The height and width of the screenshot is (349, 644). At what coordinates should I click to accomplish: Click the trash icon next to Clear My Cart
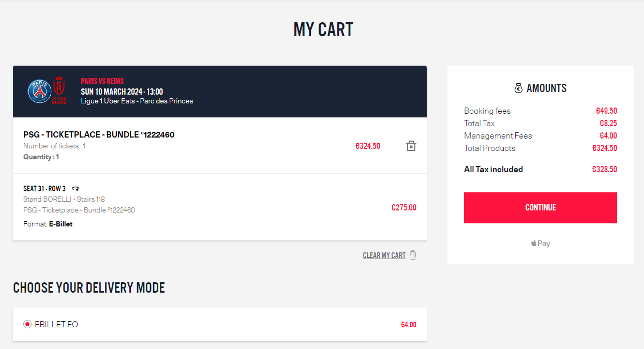coord(413,255)
